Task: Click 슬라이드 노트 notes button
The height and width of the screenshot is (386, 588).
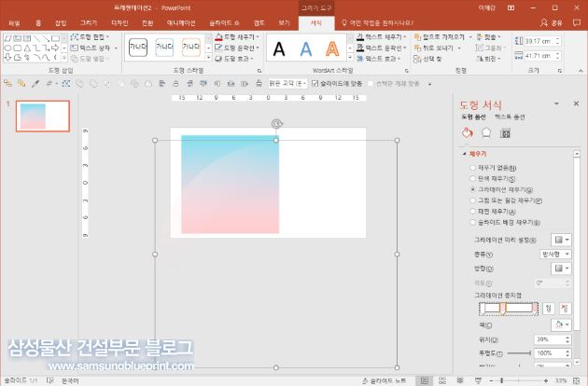Action: [x=385, y=380]
